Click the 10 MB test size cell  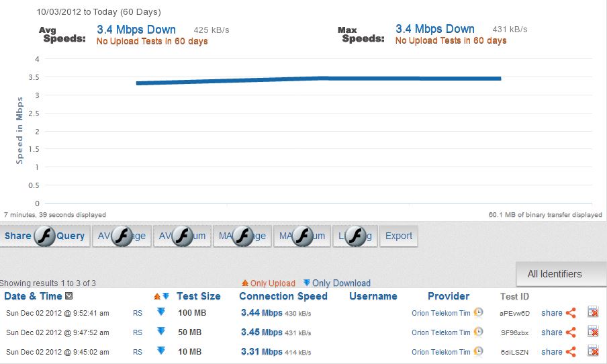point(189,352)
